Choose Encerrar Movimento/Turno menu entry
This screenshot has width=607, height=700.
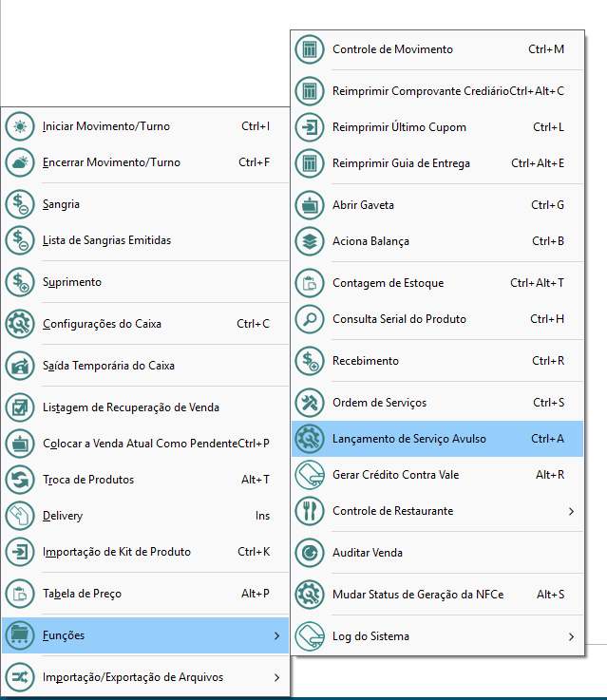[x=111, y=162]
